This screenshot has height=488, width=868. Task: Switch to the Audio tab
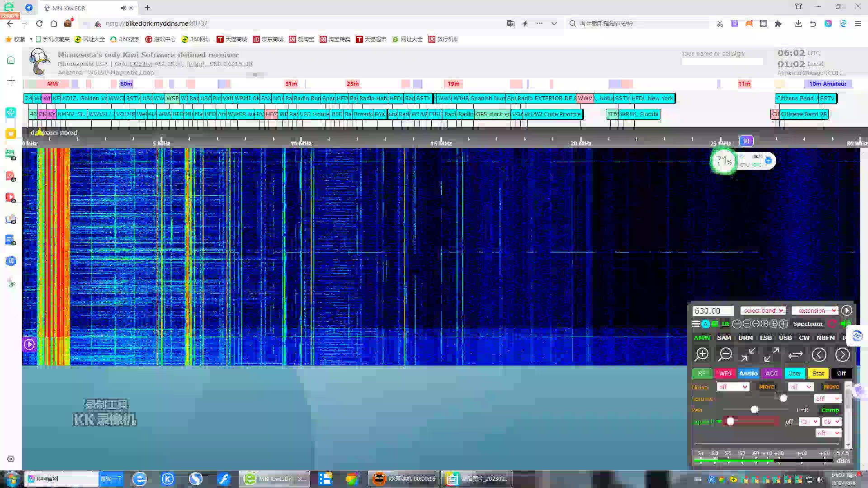pos(748,373)
